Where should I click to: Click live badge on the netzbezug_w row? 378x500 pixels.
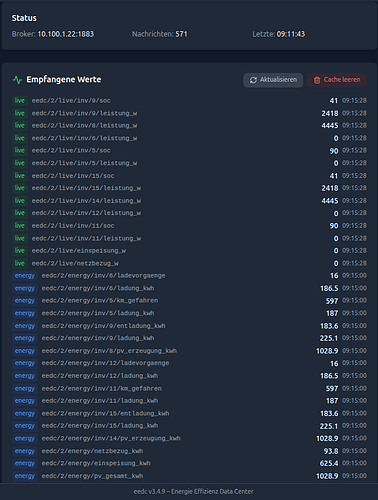coord(20,263)
